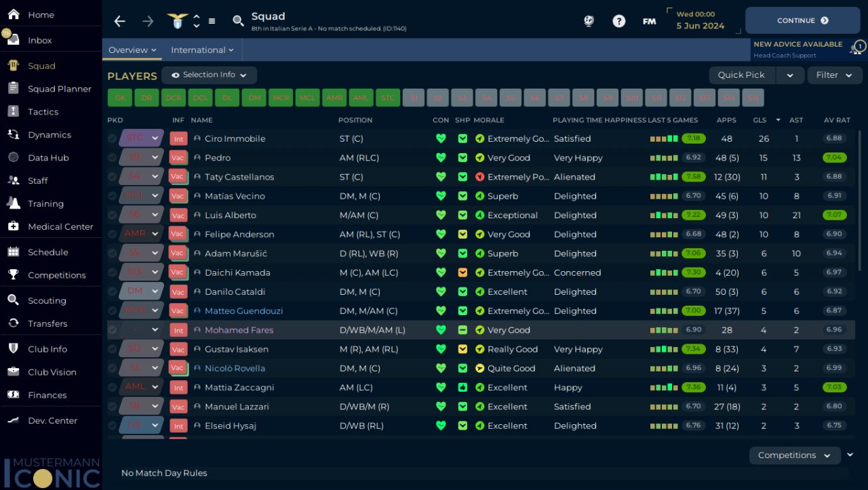Screen dimensions: 868x490
Task: Open the search magnifier icon
Action: tap(238, 22)
